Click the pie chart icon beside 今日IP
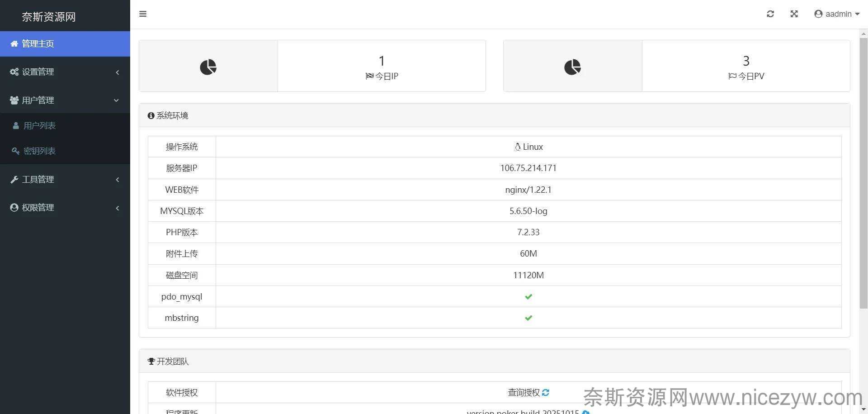 [208, 67]
